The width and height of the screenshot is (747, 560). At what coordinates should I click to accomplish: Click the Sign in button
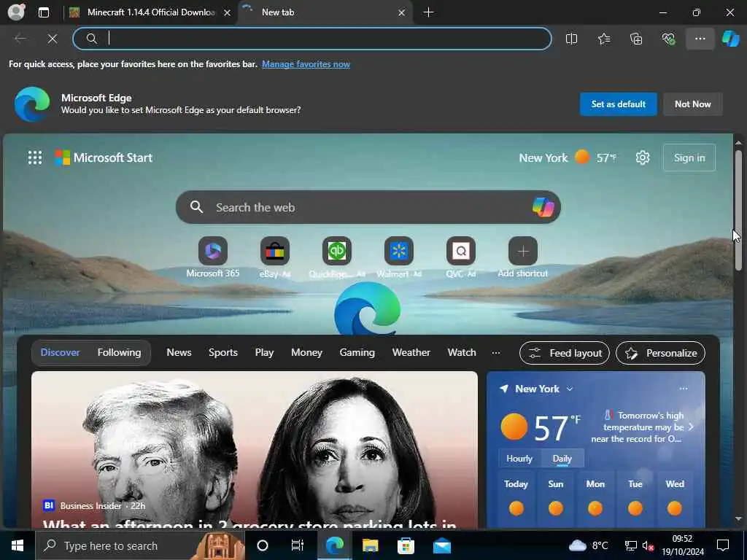coord(689,157)
